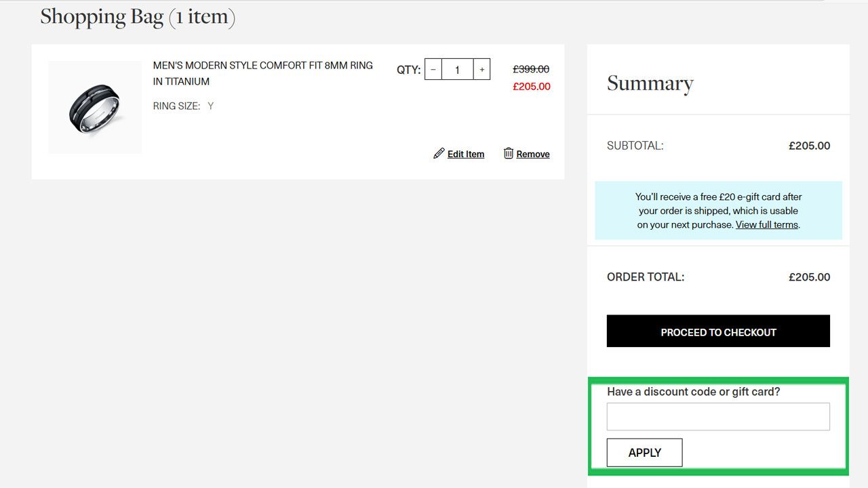Click the Proceed to Checkout button
Screen dimensions: 868x488
(718, 332)
